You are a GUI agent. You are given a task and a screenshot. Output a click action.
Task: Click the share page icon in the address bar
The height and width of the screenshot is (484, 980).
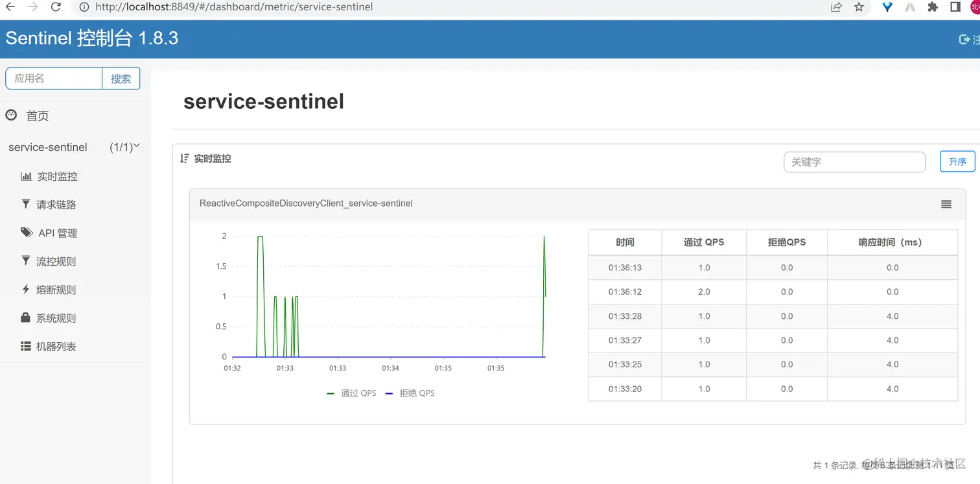coord(836,7)
